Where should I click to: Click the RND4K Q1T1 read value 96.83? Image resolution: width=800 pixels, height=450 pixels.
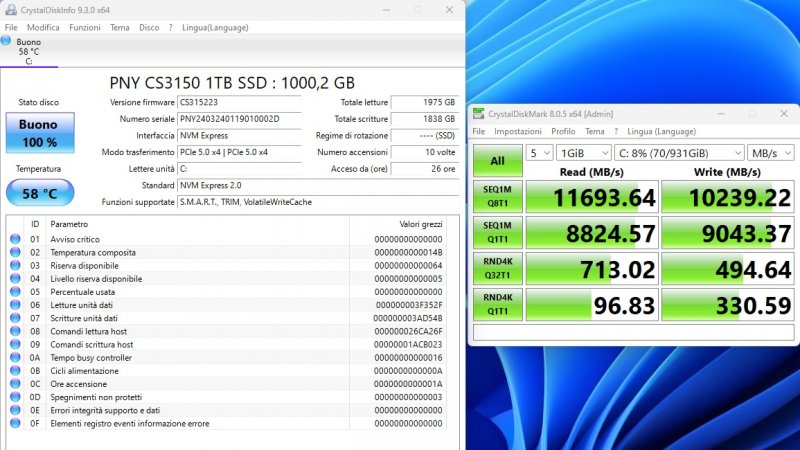pos(592,305)
